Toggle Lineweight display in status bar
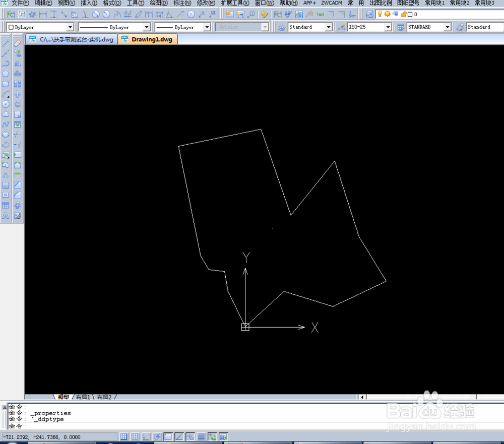Screen dimensions: 504x444 [201, 436]
